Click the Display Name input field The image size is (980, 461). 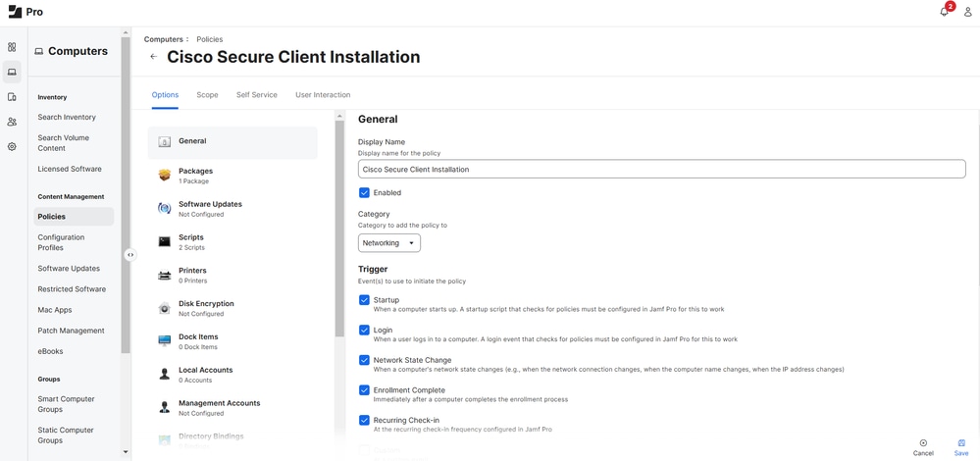click(x=661, y=170)
